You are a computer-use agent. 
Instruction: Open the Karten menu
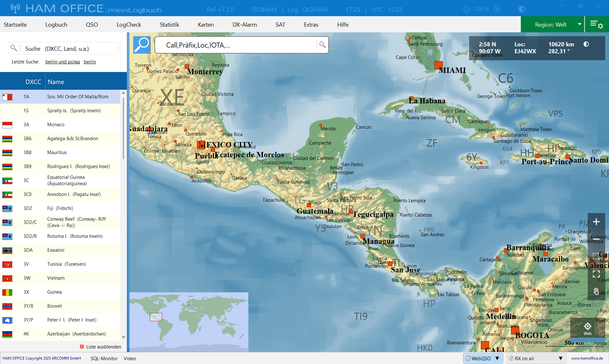point(206,24)
